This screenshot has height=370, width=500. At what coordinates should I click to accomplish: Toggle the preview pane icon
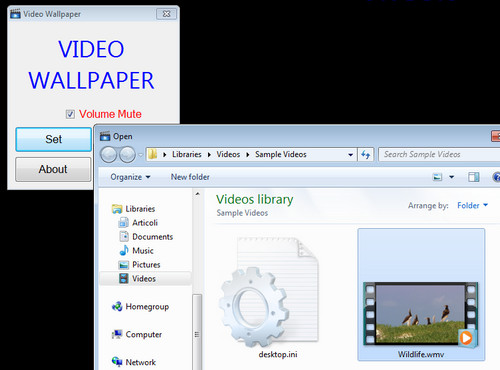[x=474, y=177]
